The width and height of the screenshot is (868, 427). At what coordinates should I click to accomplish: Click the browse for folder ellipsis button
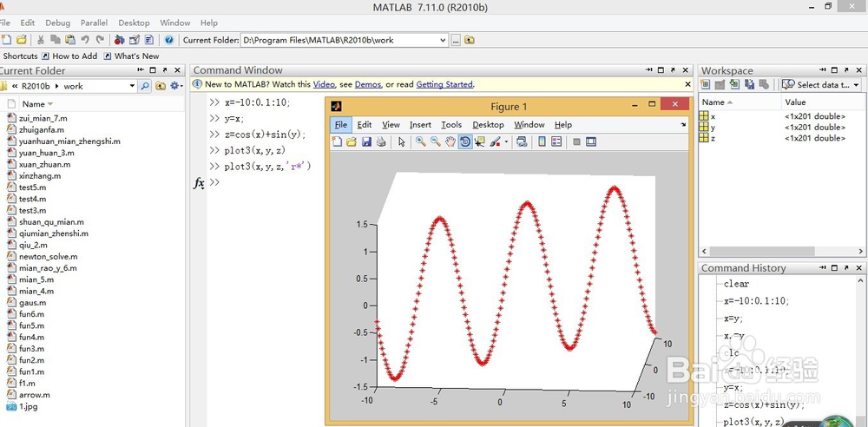click(456, 40)
